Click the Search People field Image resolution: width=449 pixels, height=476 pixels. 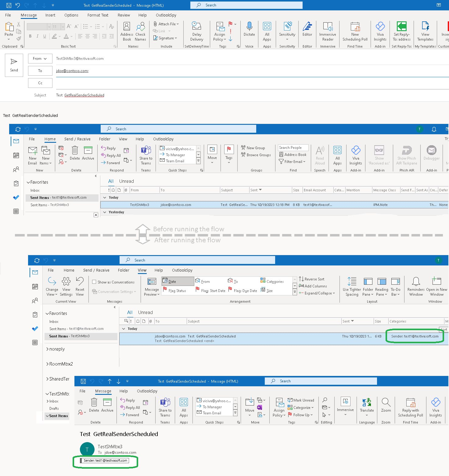(x=293, y=148)
